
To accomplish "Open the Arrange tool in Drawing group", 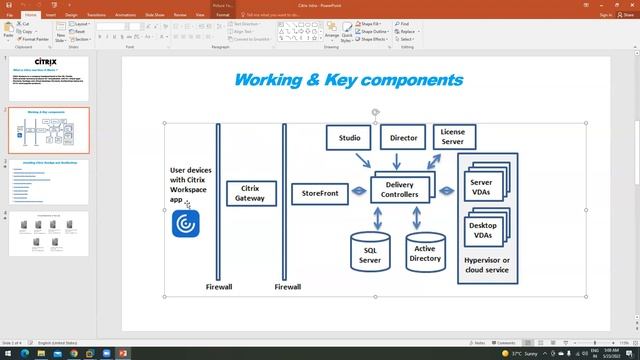I will point(332,31).
